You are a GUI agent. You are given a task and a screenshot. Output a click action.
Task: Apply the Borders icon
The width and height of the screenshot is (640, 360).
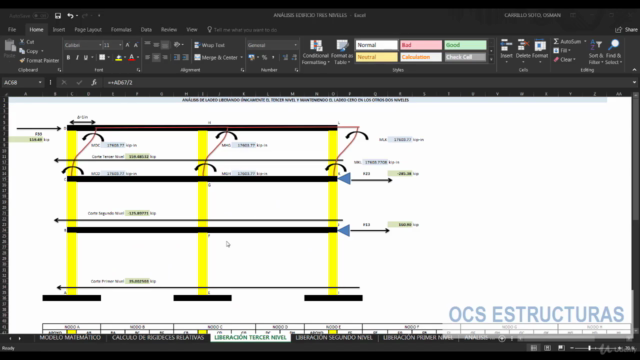point(102,58)
